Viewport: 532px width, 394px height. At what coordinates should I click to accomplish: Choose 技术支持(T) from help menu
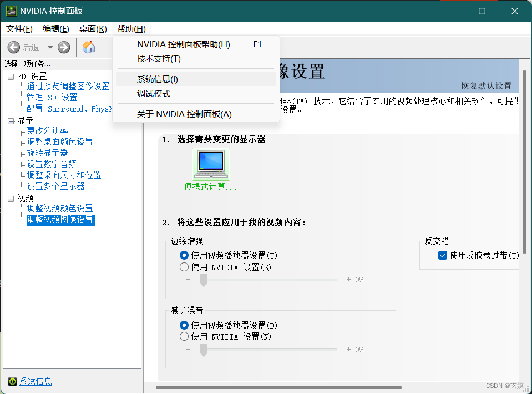tap(196, 59)
